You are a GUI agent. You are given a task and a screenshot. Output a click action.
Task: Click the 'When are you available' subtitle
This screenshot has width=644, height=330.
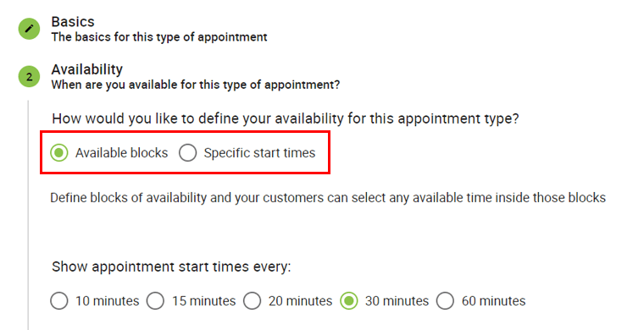click(x=196, y=85)
